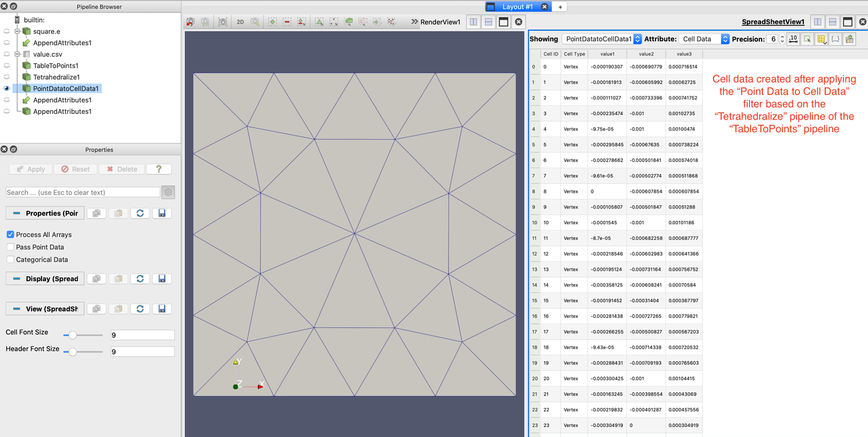868x437 pixels.
Task: Click the Reset button
Action: (75, 169)
